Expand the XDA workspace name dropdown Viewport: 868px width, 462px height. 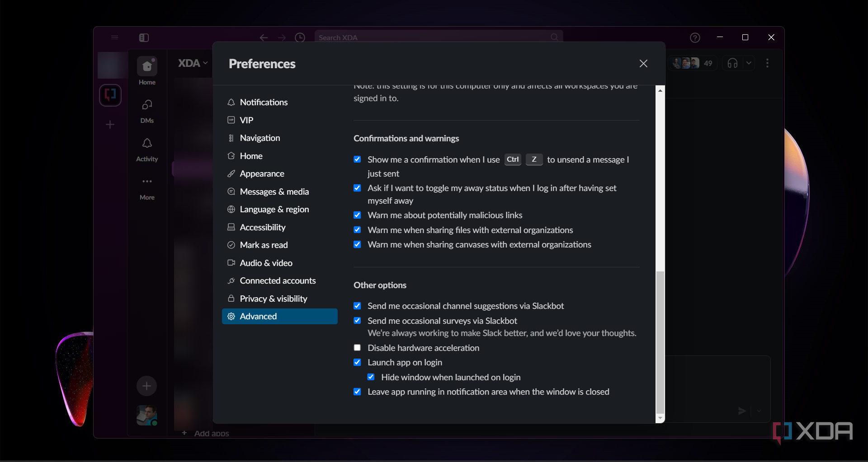193,63
